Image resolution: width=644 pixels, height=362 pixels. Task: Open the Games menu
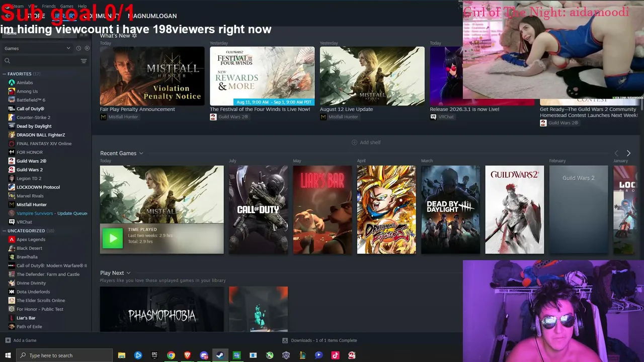(x=67, y=6)
